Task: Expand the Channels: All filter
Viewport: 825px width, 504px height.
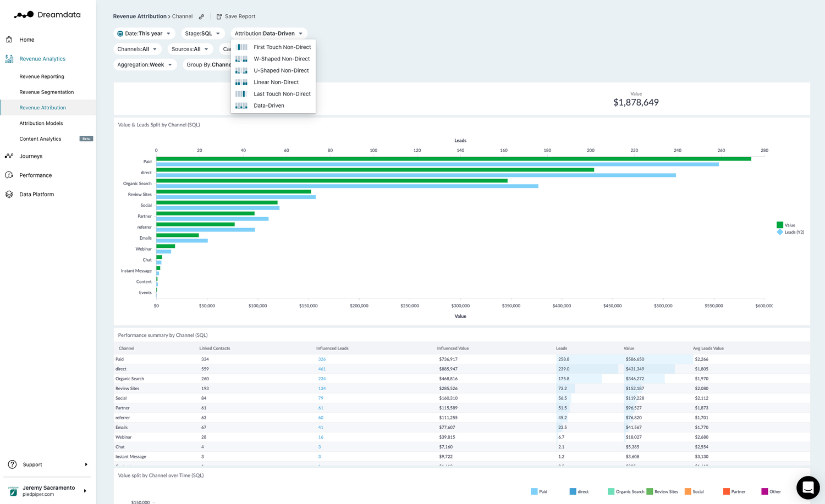Action: (x=137, y=49)
